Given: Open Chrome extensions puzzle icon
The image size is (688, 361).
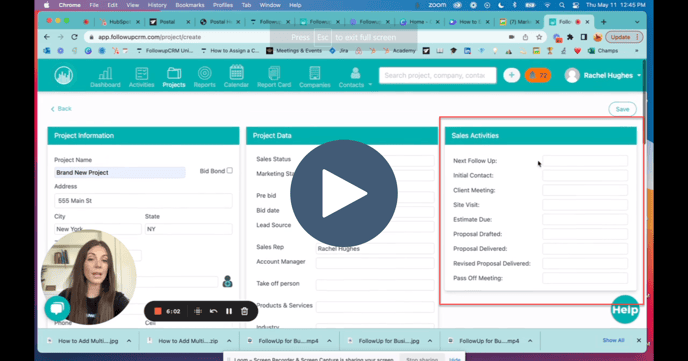Looking at the screenshot, I should (570, 37).
